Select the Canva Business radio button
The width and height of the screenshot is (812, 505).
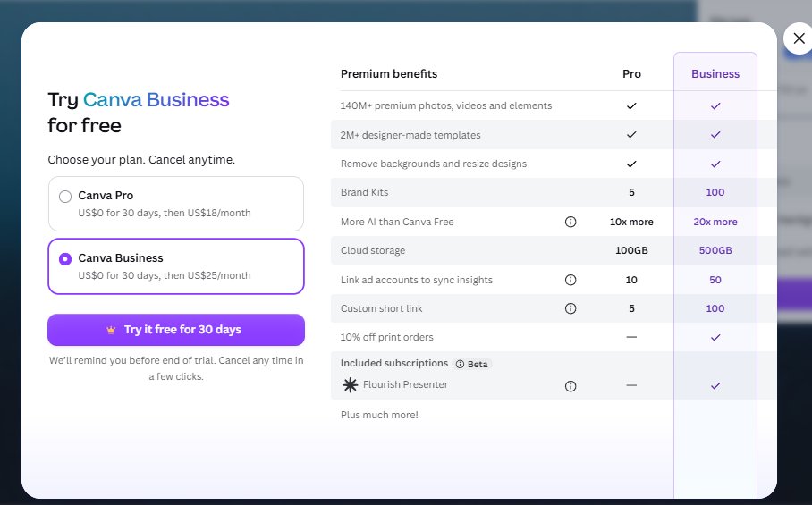65,258
